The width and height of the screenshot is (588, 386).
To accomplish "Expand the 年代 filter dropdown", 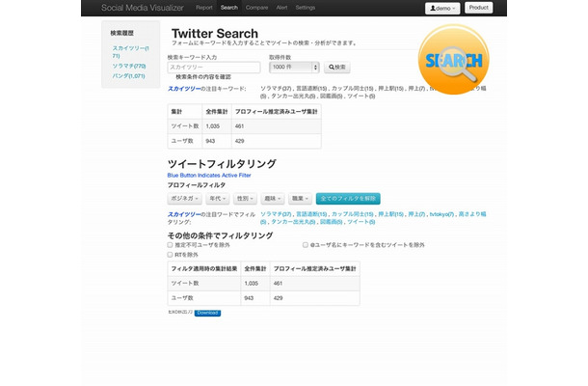I will [218, 198].
